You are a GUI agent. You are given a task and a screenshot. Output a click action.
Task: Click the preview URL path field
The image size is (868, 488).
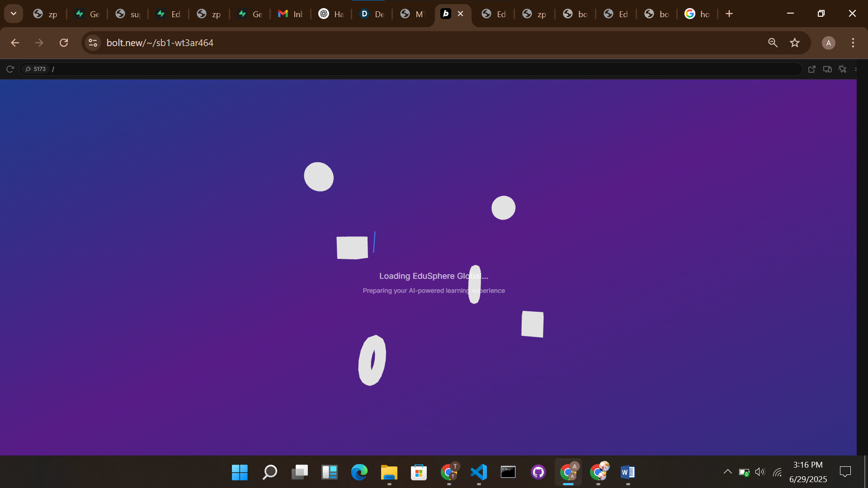point(407,69)
